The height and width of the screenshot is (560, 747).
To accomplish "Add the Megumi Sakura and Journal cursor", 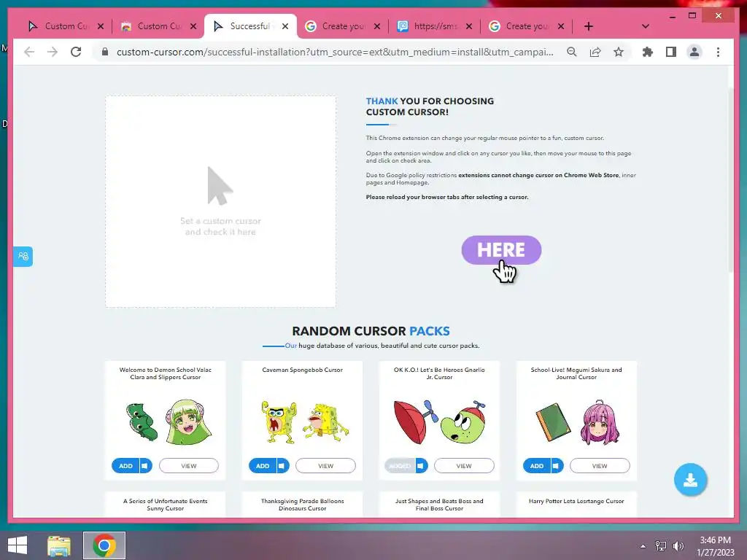I will [537, 466].
